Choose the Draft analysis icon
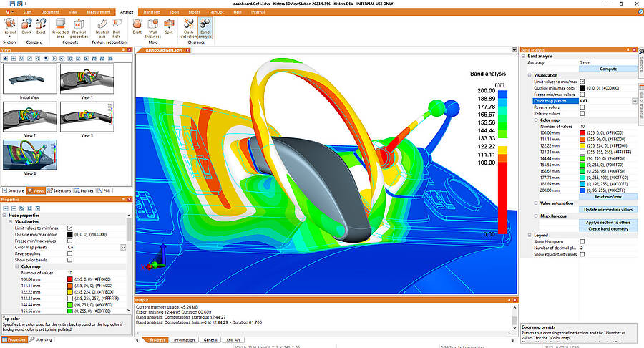 pyautogui.click(x=137, y=26)
